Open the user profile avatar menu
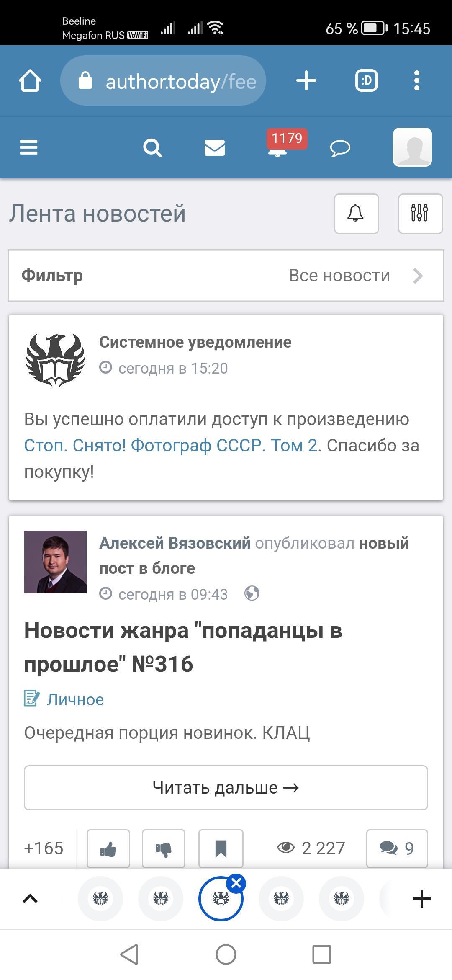The width and height of the screenshot is (452, 980). [x=412, y=147]
